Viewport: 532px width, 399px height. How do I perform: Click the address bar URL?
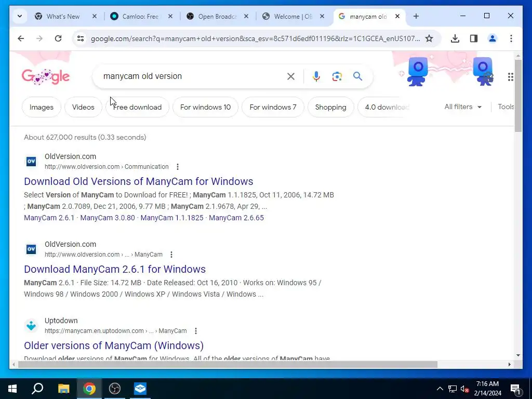click(x=255, y=38)
